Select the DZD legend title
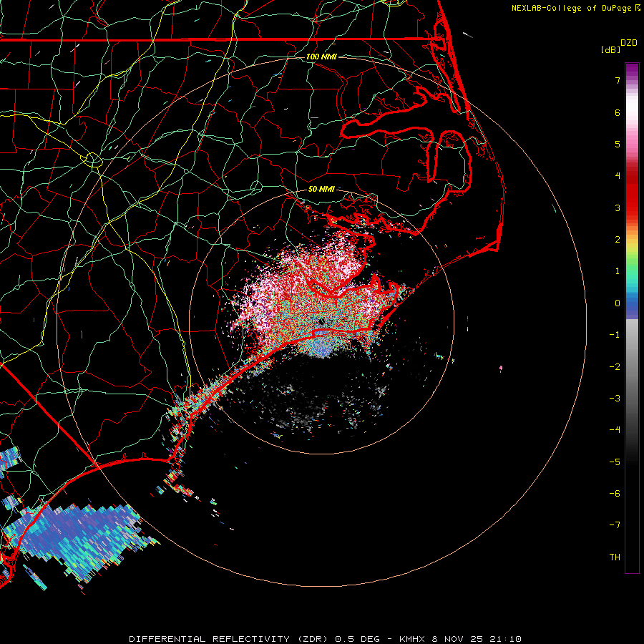The width and height of the screenshot is (644, 644). click(629, 43)
